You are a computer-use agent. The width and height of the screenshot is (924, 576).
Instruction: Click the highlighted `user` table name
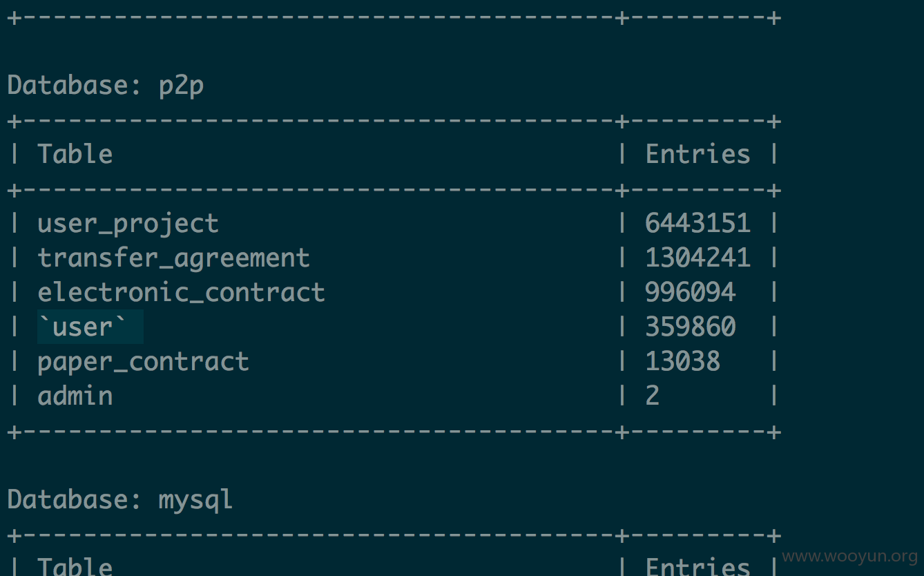point(90,327)
